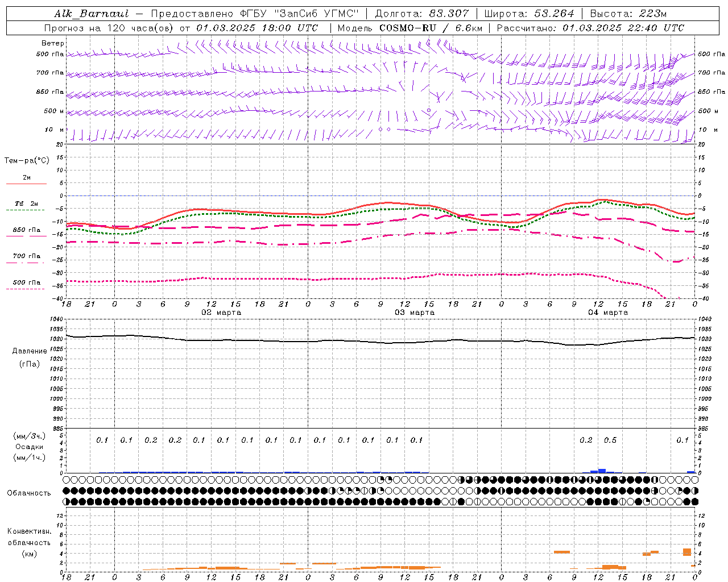This screenshot has width=728, height=582.
Task: Select the 'Облачность' cloud cover label
Action: click(x=29, y=493)
